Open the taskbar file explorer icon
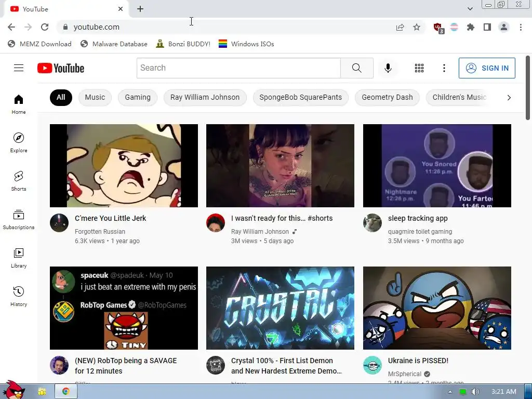 (x=42, y=392)
